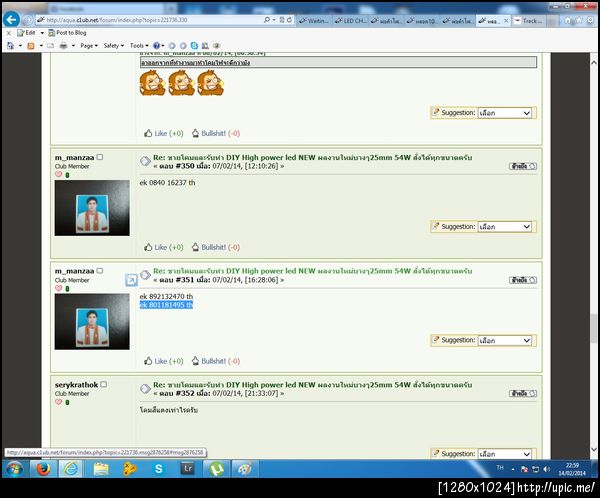Go back with the browser Back arrow
This screenshot has height=498, width=600.
[x=11, y=20]
